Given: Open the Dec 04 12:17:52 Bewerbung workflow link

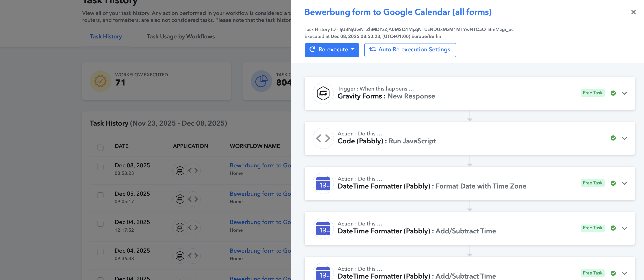Looking at the screenshot, I should tap(260, 222).
